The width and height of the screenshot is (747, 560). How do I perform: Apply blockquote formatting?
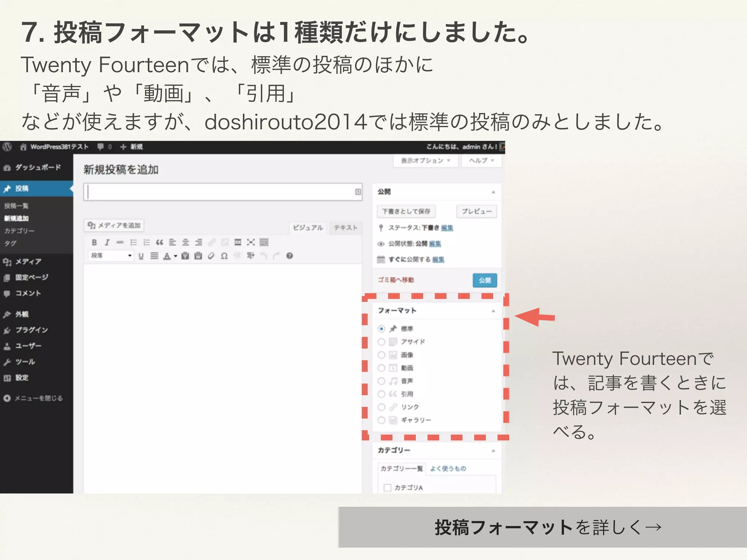point(159,242)
